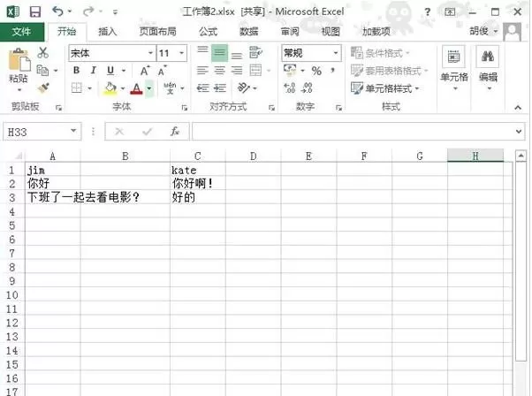
Task: Click into the formula bar
Action: (x=353, y=132)
